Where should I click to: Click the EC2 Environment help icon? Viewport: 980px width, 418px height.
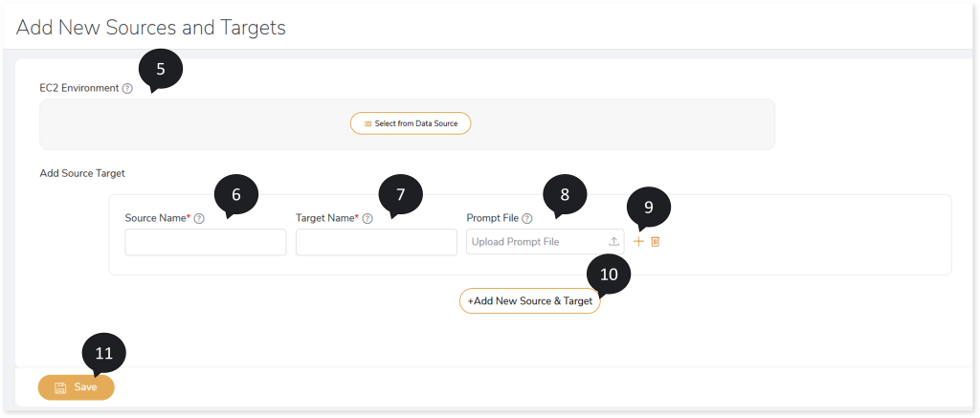point(127,89)
